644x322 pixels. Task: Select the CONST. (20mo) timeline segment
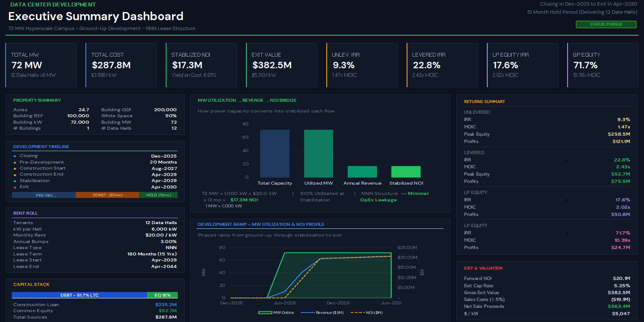click(x=107, y=195)
